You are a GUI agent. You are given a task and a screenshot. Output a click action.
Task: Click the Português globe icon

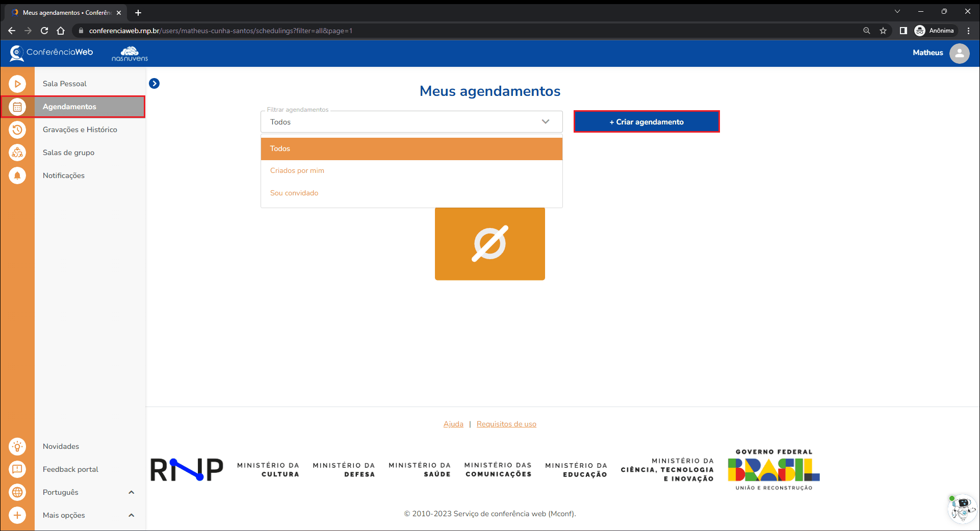click(17, 492)
